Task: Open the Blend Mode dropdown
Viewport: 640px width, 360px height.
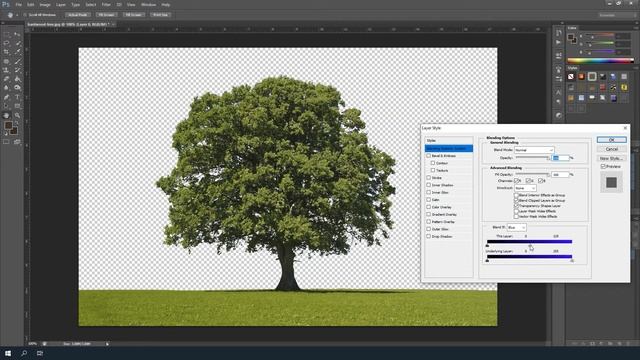Action: (x=534, y=150)
